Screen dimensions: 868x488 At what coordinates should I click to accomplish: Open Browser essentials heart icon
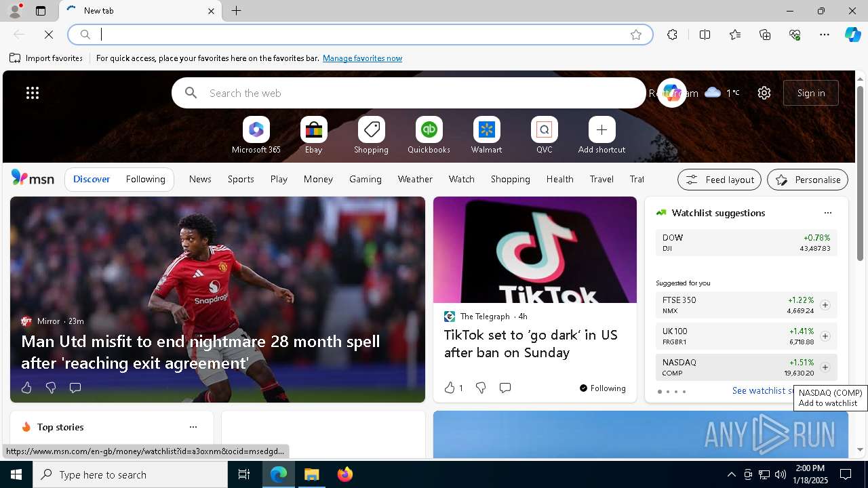[x=795, y=35]
